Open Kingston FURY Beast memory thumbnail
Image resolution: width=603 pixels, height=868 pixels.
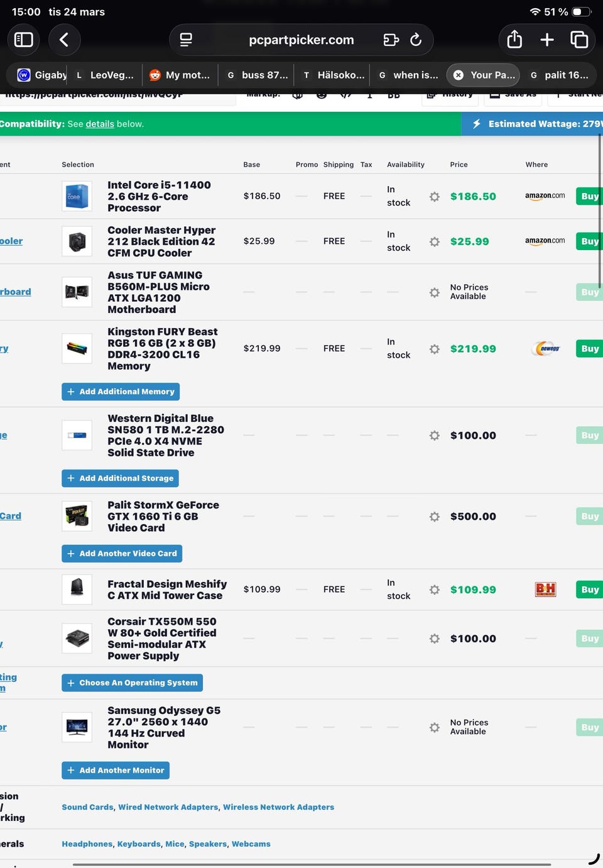[77, 349]
